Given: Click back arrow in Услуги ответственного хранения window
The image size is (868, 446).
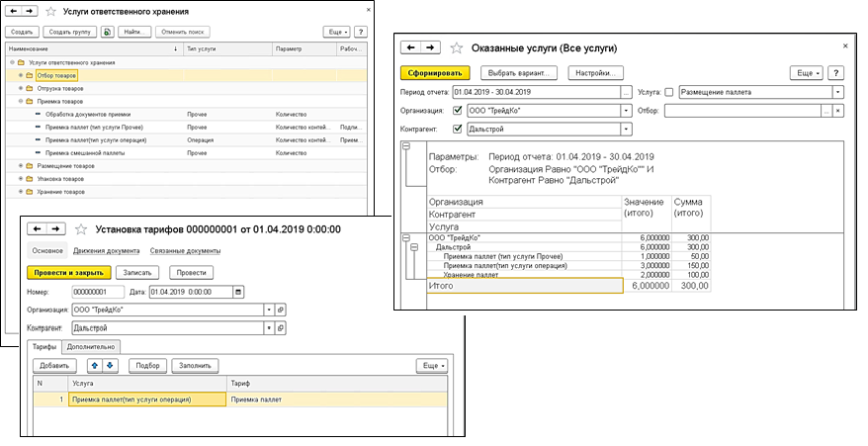Looking at the screenshot, I should [x=14, y=11].
